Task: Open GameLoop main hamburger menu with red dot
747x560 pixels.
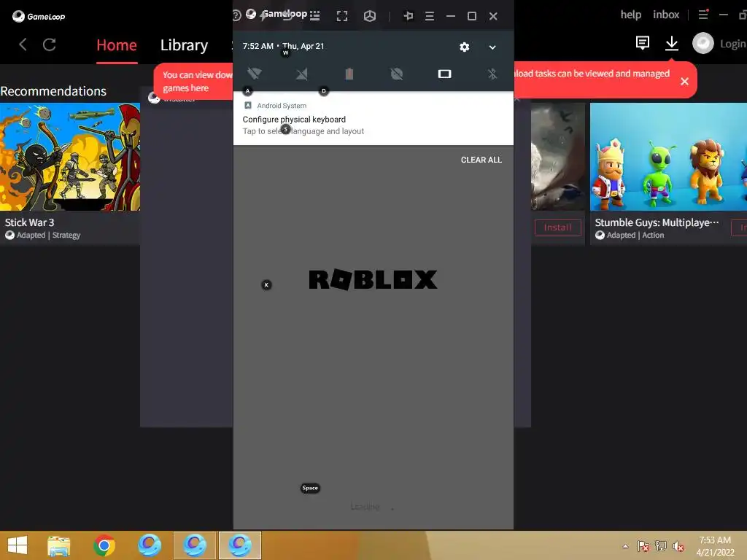Action: pos(703,15)
